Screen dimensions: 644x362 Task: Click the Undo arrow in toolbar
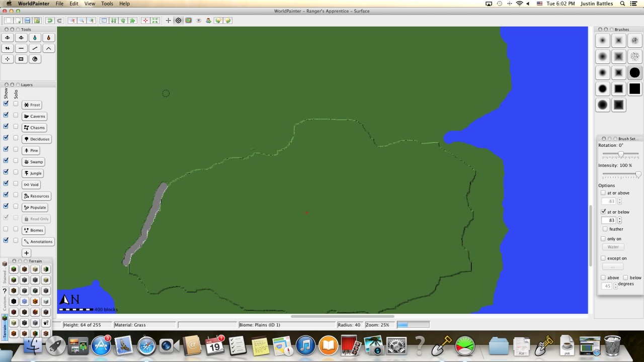[49, 21]
